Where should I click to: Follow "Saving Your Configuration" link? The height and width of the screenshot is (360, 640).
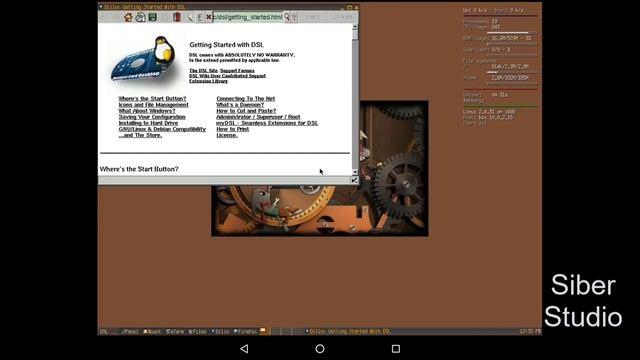coord(152,117)
